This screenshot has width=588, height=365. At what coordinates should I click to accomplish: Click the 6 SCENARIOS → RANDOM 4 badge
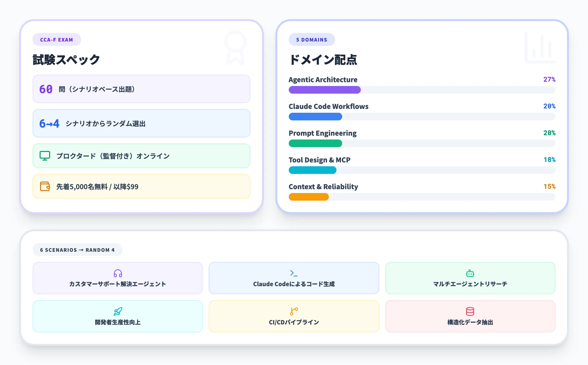[77, 250]
